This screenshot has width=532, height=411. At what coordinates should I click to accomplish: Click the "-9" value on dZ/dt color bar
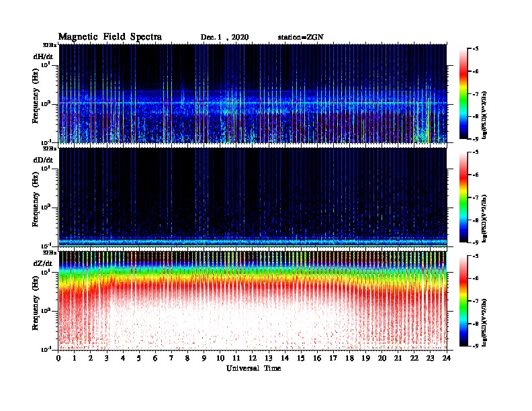click(x=476, y=347)
